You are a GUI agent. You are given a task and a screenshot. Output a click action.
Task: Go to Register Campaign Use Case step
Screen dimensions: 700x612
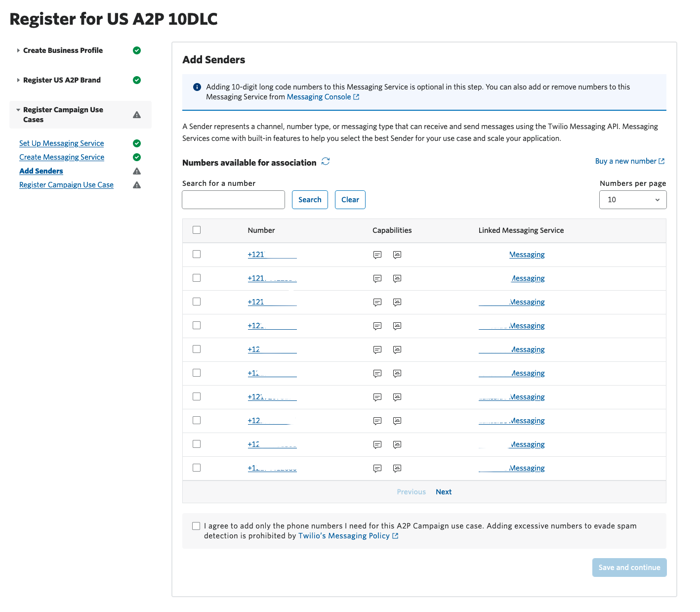[x=66, y=185]
